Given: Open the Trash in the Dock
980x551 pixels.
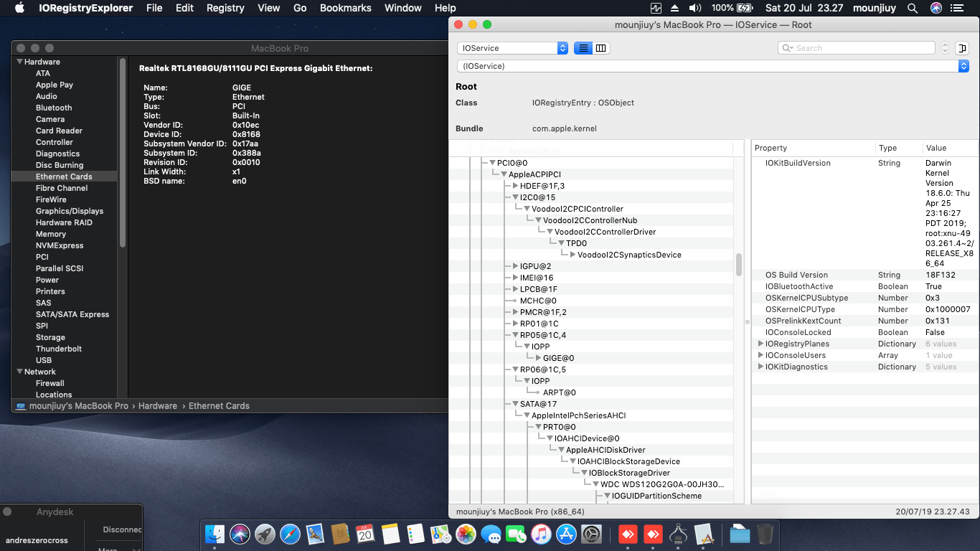Looking at the screenshot, I should click(765, 534).
